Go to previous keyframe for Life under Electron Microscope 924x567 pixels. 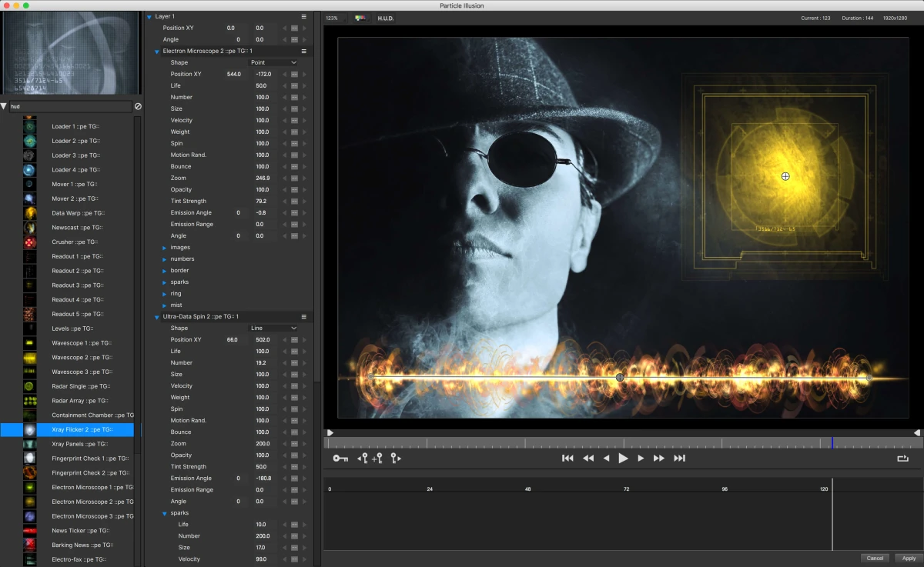(x=284, y=85)
